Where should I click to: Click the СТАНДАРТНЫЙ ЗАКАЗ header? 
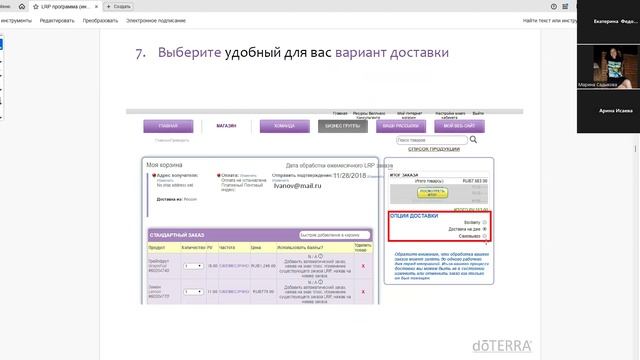tap(177, 235)
